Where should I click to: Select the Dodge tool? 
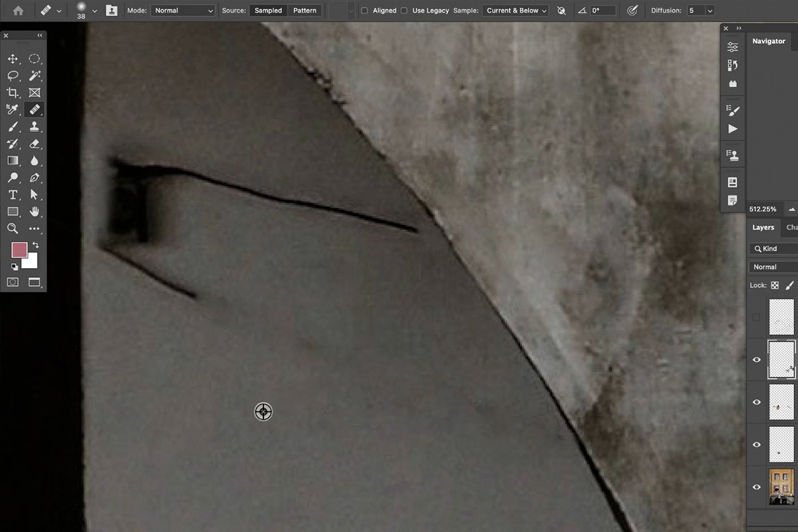pos(13,178)
